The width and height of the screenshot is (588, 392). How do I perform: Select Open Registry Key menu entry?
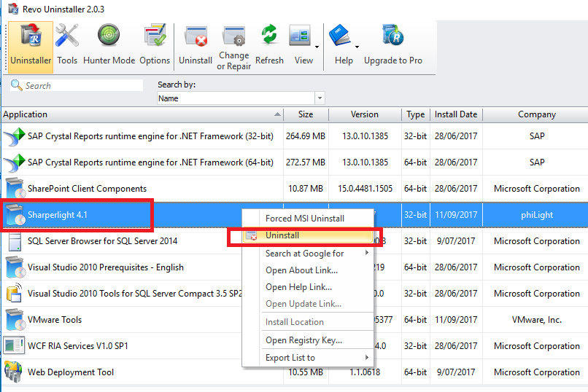coord(303,340)
